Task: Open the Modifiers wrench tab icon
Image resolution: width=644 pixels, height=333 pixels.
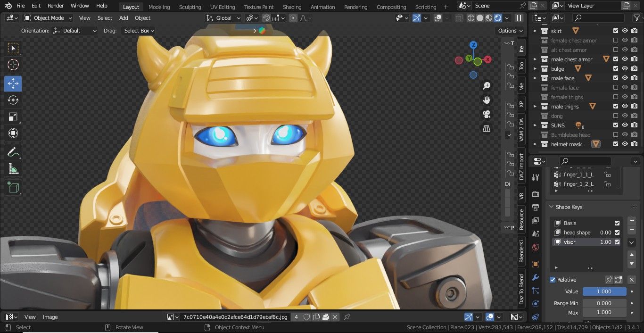Action: click(535, 277)
